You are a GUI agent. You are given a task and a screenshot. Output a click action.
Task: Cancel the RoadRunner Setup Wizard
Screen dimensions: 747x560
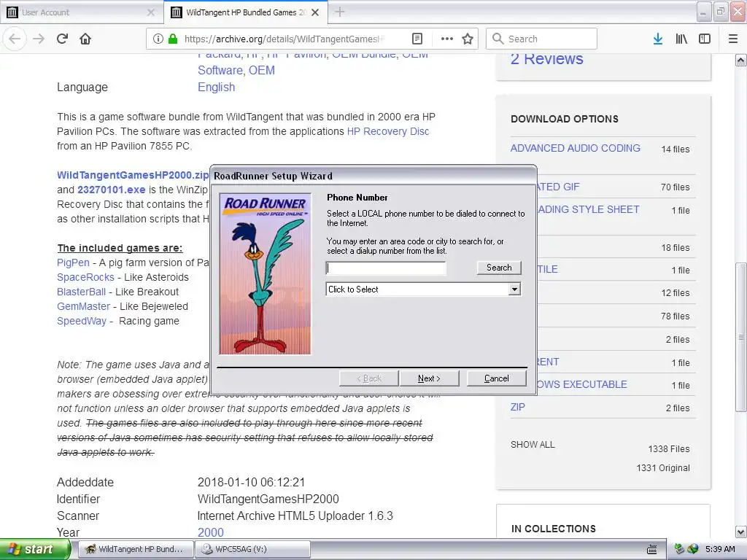(x=496, y=378)
